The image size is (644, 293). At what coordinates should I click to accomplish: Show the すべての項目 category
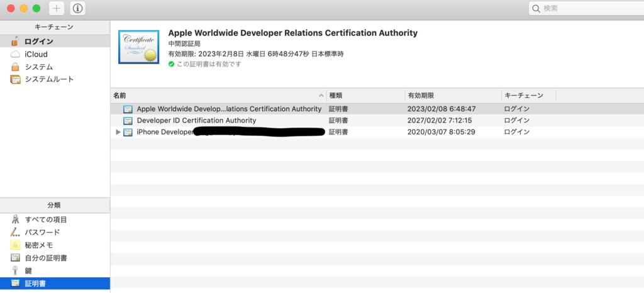click(55, 219)
